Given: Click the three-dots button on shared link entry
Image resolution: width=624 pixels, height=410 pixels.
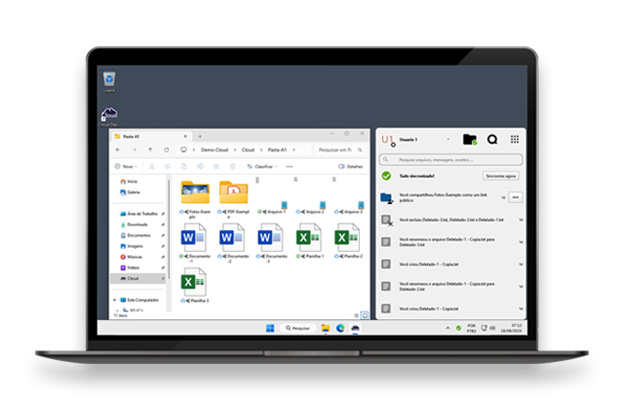Looking at the screenshot, I should click(x=515, y=198).
